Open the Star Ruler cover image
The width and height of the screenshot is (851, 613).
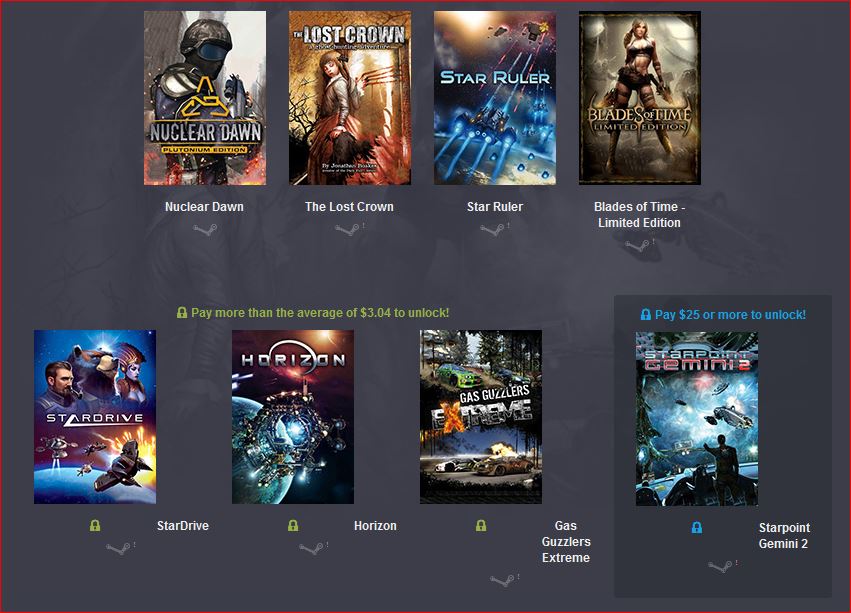point(495,98)
